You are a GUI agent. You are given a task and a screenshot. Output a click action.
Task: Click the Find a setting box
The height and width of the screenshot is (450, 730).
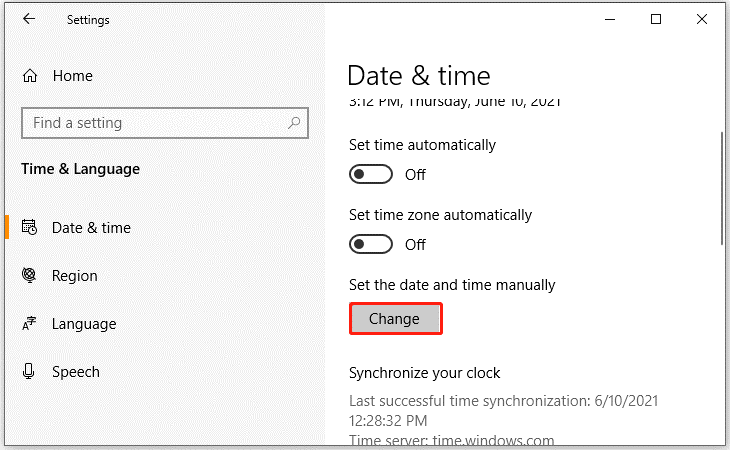(x=165, y=123)
